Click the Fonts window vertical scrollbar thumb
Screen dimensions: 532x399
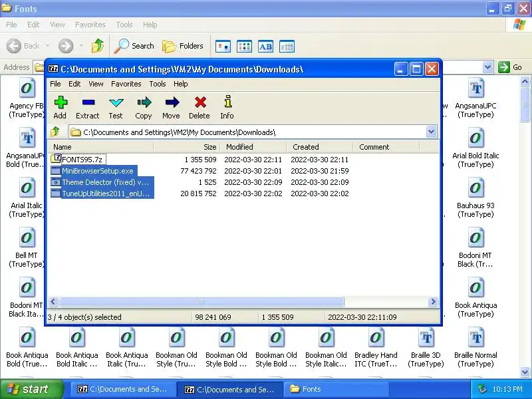point(525,104)
